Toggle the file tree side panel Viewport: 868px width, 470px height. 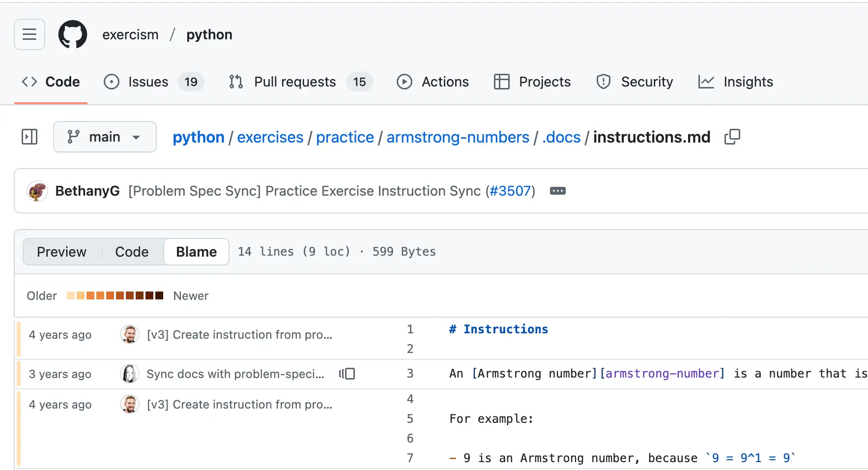coord(29,137)
